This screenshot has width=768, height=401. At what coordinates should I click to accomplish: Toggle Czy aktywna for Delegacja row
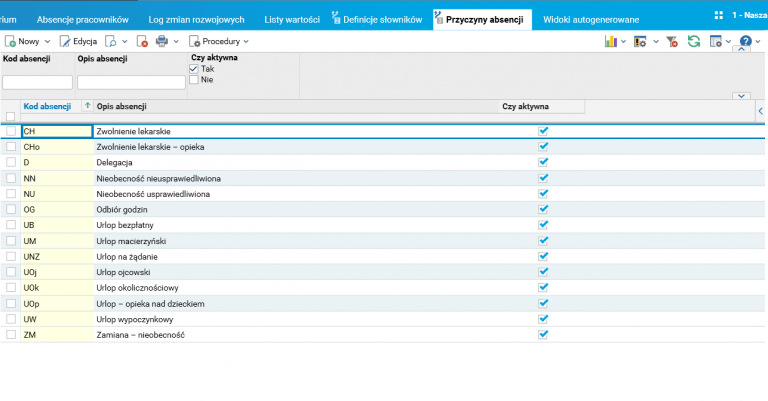pyautogui.click(x=543, y=163)
